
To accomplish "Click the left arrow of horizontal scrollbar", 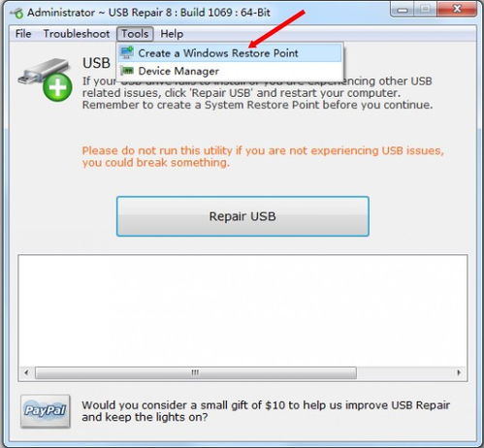I will pos(26,372).
